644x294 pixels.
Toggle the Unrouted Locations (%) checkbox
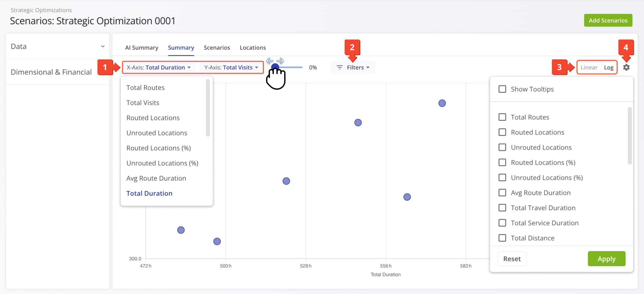click(x=502, y=178)
